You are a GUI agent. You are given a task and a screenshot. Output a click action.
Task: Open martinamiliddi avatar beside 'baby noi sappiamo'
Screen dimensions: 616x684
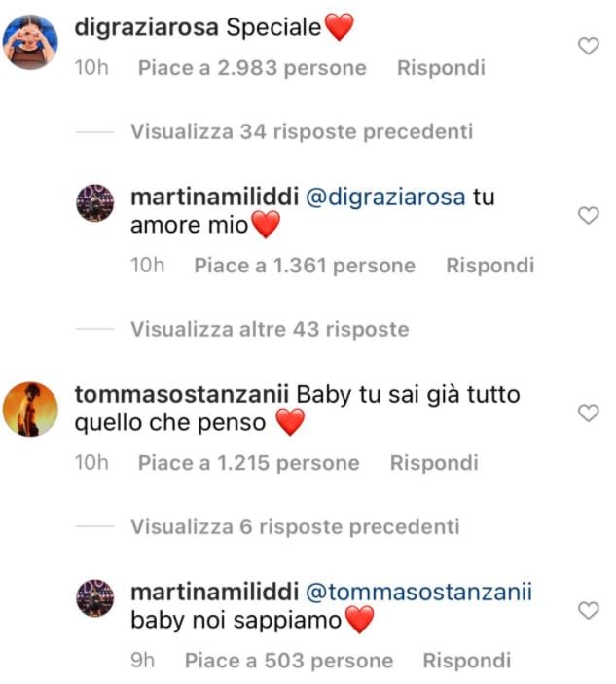pos(95,597)
